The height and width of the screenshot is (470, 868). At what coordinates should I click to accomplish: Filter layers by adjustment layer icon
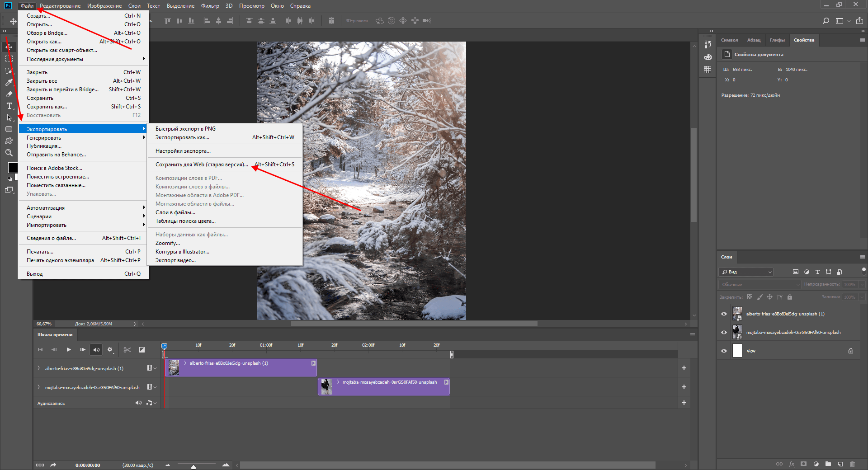(x=807, y=272)
